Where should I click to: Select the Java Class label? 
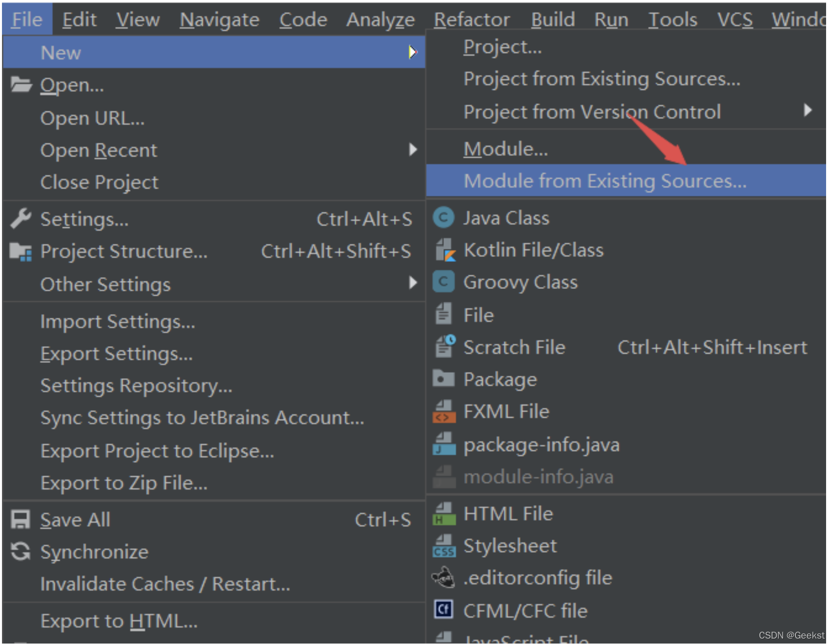tap(506, 218)
